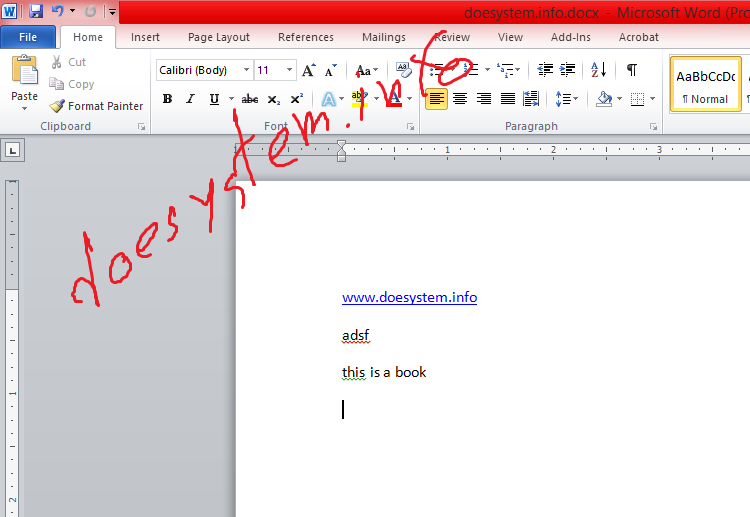The height and width of the screenshot is (517, 750).
Task: Justify the paragraph text
Action: point(507,99)
